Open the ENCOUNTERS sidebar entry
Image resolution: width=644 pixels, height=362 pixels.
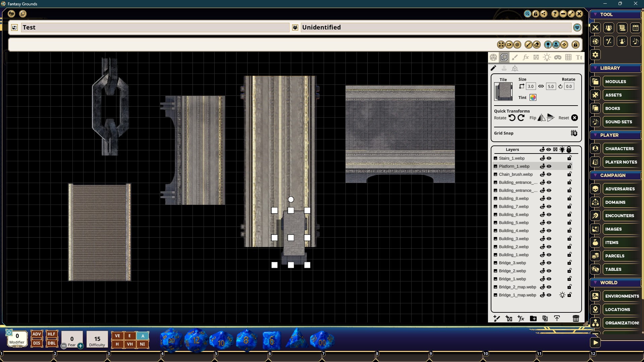[x=619, y=216]
